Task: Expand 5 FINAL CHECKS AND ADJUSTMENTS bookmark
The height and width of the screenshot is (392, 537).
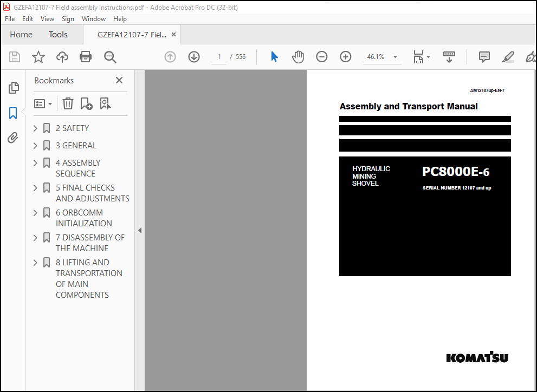Action: [x=35, y=188]
